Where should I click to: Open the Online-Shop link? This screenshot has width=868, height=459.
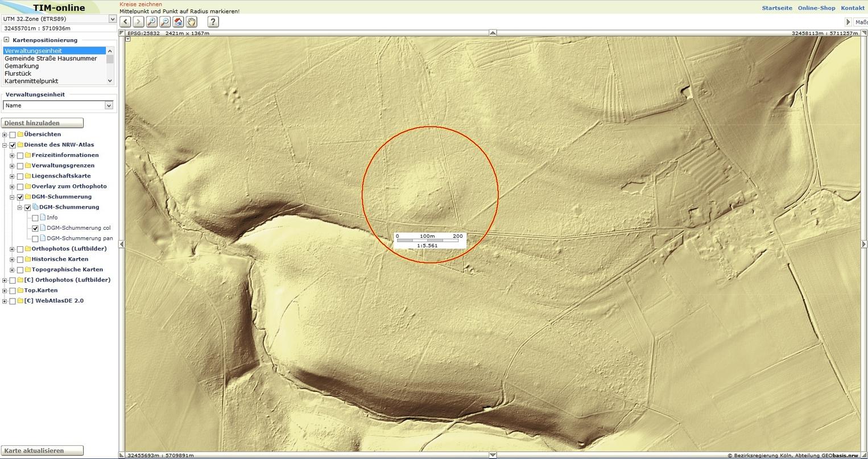[816, 8]
